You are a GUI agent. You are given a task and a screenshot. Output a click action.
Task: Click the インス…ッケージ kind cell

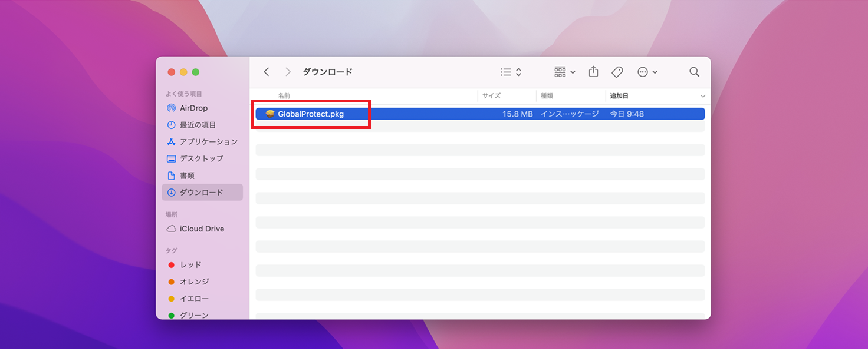pos(570,114)
